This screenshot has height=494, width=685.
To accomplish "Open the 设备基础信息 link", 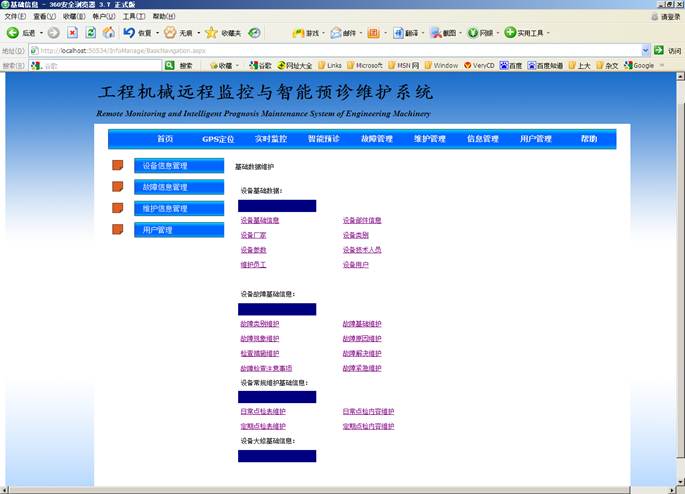I will click(x=259, y=220).
